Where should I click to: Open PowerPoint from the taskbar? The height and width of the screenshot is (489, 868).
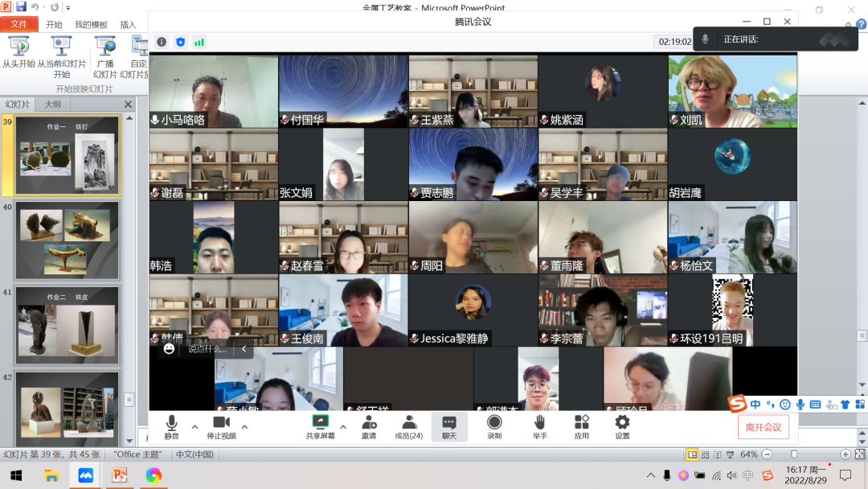(120, 475)
